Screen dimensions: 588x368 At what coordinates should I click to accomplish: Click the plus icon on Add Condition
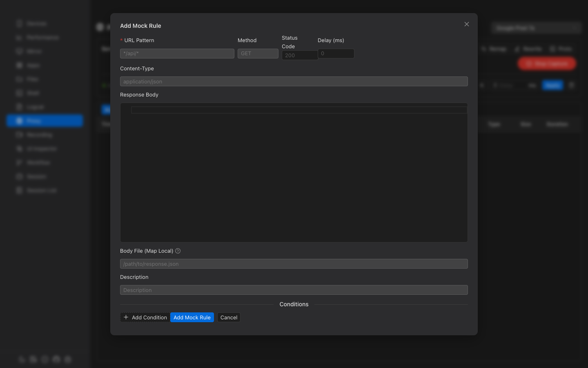[x=126, y=317]
